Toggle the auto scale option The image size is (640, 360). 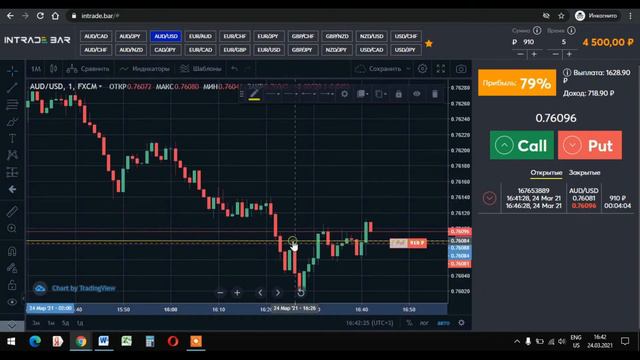(x=443, y=323)
